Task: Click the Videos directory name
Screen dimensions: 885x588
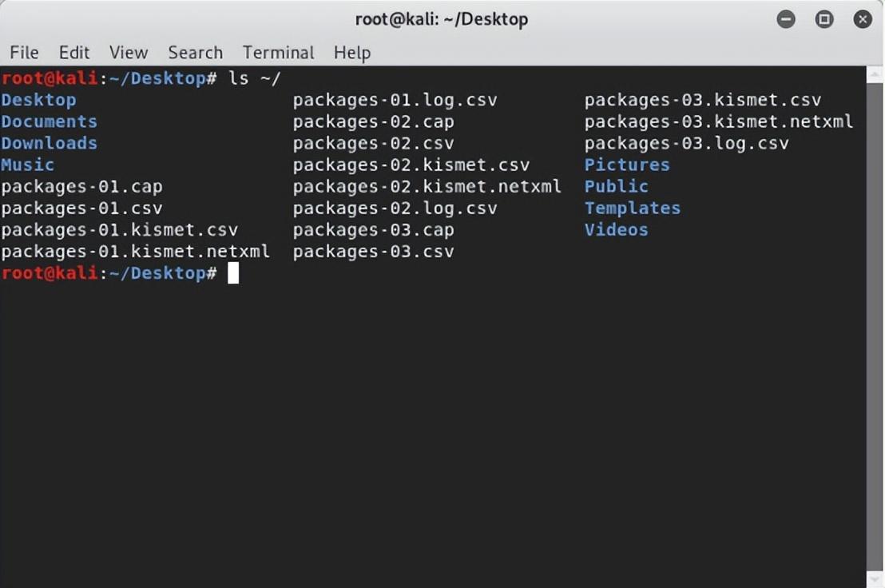Action: click(x=617, y=229)
